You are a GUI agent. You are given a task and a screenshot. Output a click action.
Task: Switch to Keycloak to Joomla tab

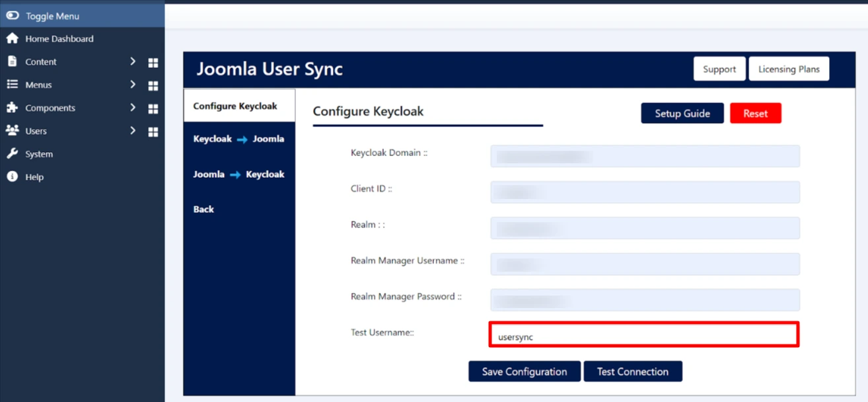pos(239,139)
